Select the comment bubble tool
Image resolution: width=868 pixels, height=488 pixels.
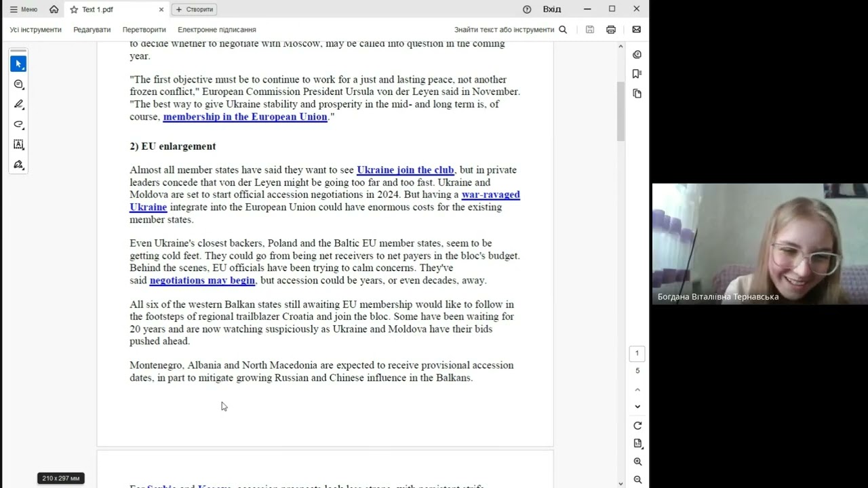tap(19, 84)
